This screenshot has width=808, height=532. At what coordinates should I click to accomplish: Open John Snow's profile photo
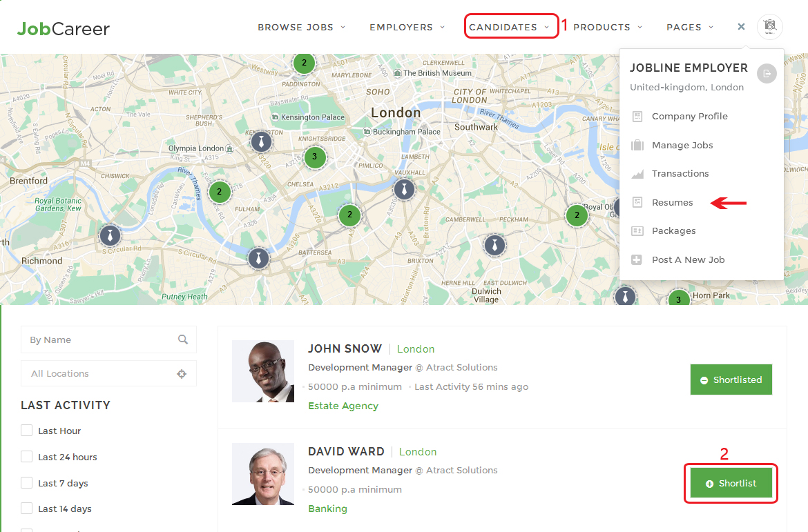coord(263,371)
